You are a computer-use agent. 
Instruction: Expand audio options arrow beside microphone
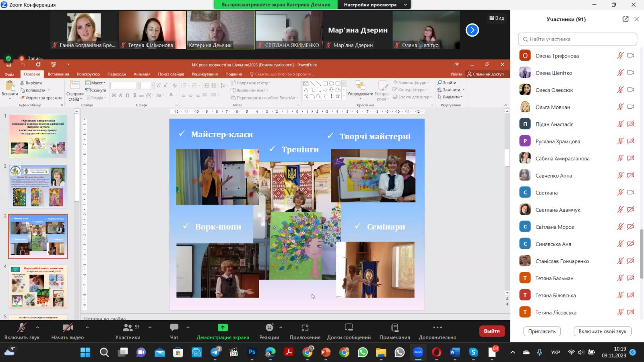(x=37, y=327)
